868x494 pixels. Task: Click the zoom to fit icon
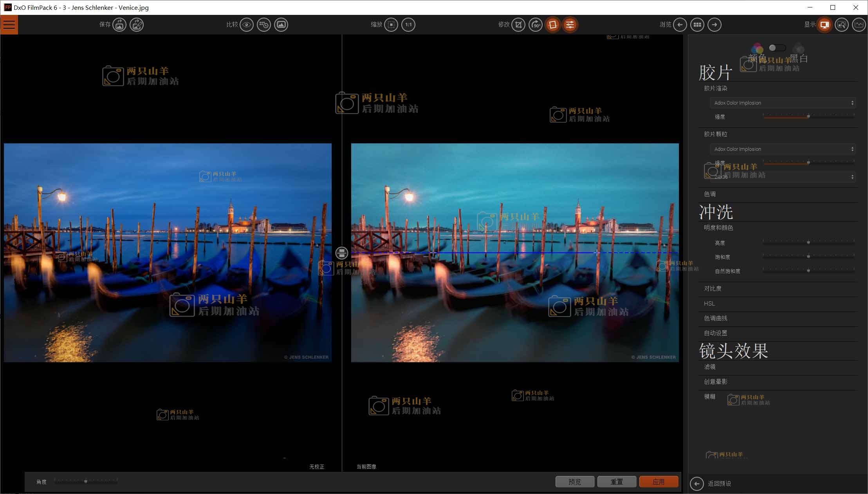click(x=391, y=25)
